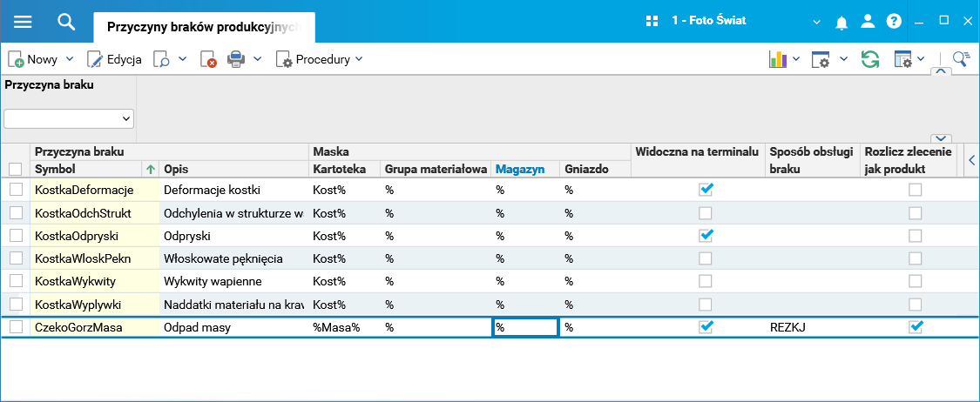Open the chart analysis icon
The width and height of the screenshot is (980, 402).
tap(777, 59)
